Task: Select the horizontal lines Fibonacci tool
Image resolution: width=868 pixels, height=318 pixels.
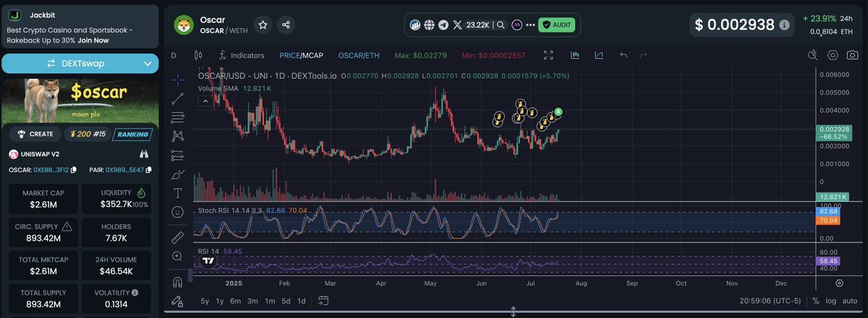Action: pyautogui.click(x=177, y=117)
